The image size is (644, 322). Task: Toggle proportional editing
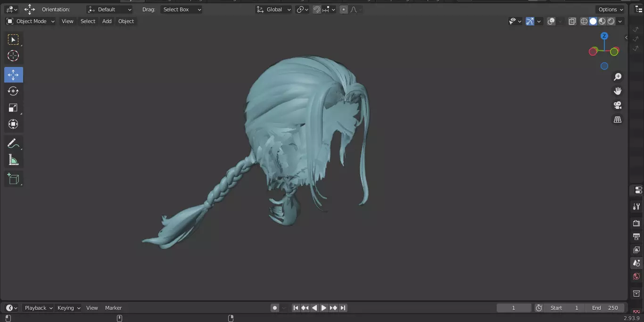click(344, 9)
